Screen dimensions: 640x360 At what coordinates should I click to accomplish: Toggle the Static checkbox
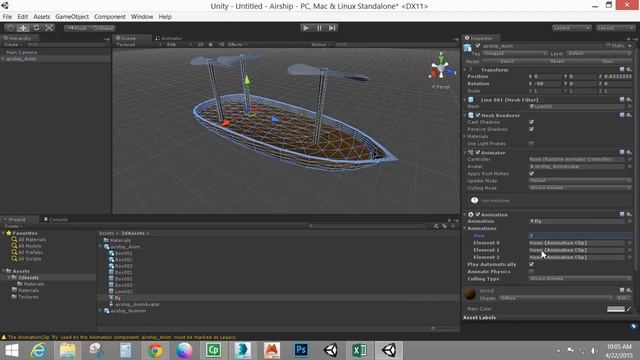(x=608, y=46)
